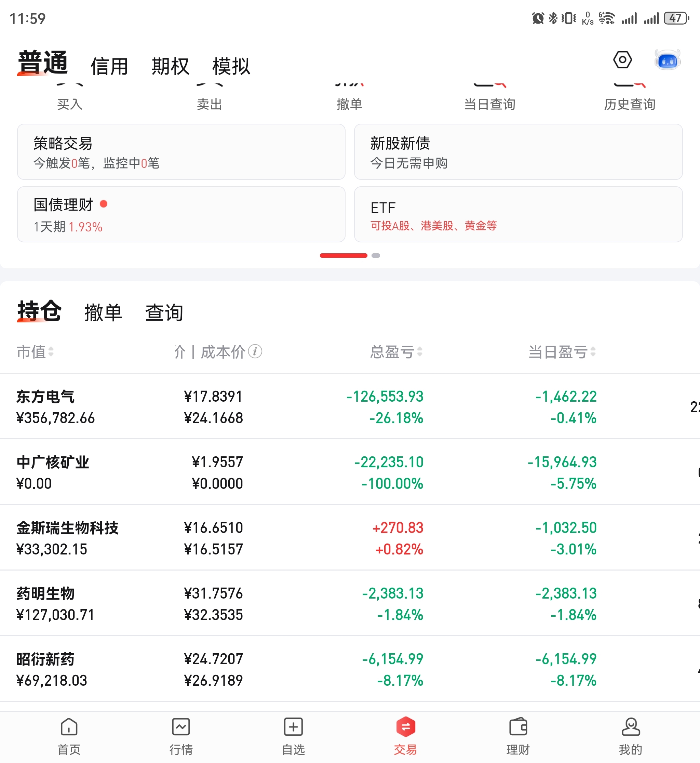The width and height of the screenshot is (700, 763).
Task: Tap the grey page indicator dot
Action: tap(376, 256)
